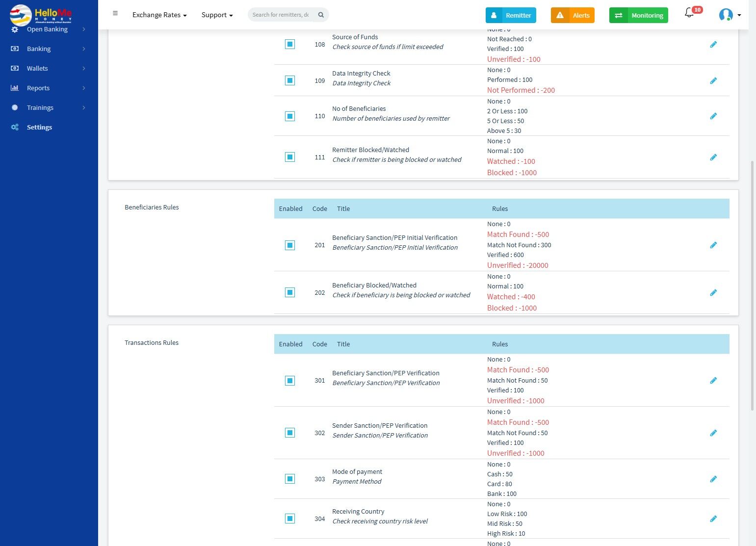Open the user profile avatar dropdown
The image size is (756, 546).
(730, 15)
